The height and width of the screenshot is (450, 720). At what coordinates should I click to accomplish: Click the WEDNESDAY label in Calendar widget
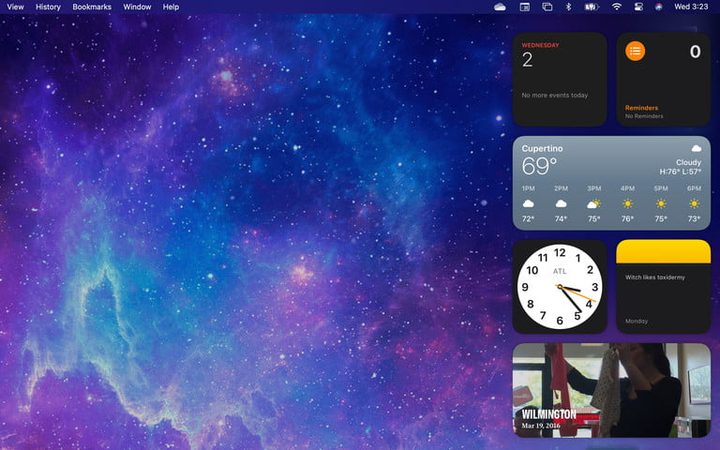540,45
